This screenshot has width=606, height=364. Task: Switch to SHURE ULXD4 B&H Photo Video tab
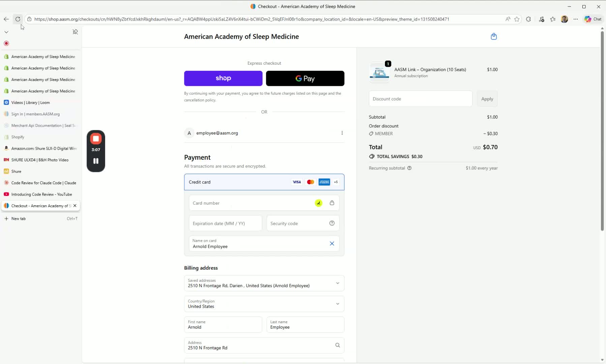pos(41,160)
